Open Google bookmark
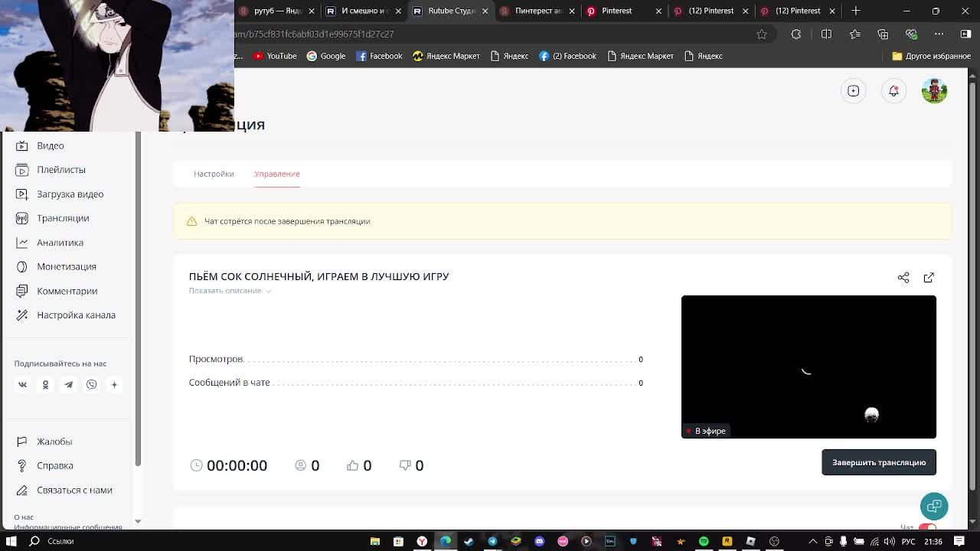Image resolution: width=980 pixels, height=551 pixels. (326, 56)
